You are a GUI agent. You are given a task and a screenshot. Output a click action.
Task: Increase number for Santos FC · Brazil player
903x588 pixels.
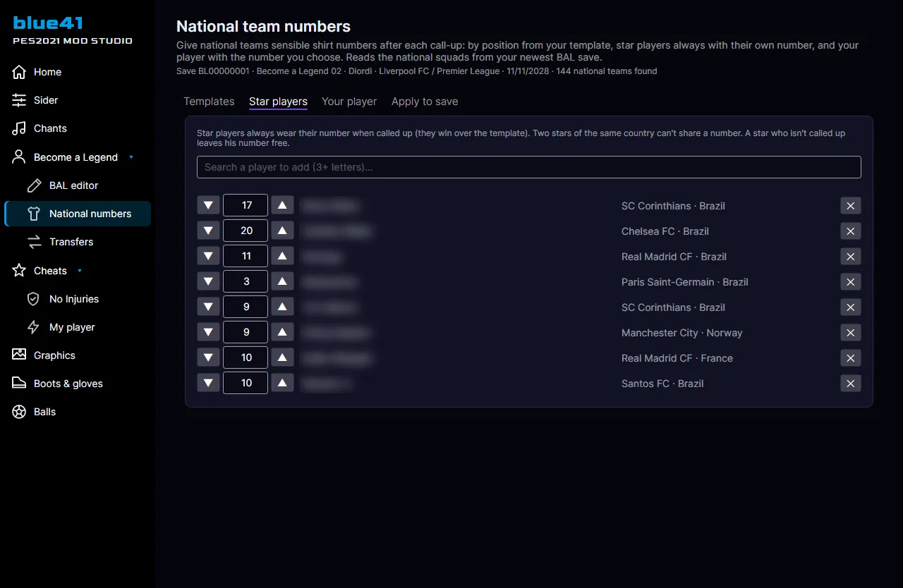coord(282,384)
